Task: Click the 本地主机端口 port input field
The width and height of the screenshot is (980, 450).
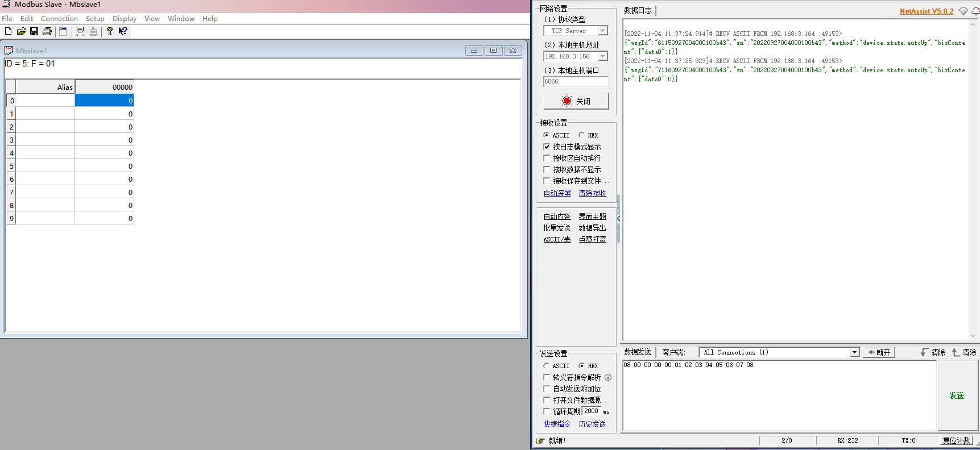Action: 576,82
